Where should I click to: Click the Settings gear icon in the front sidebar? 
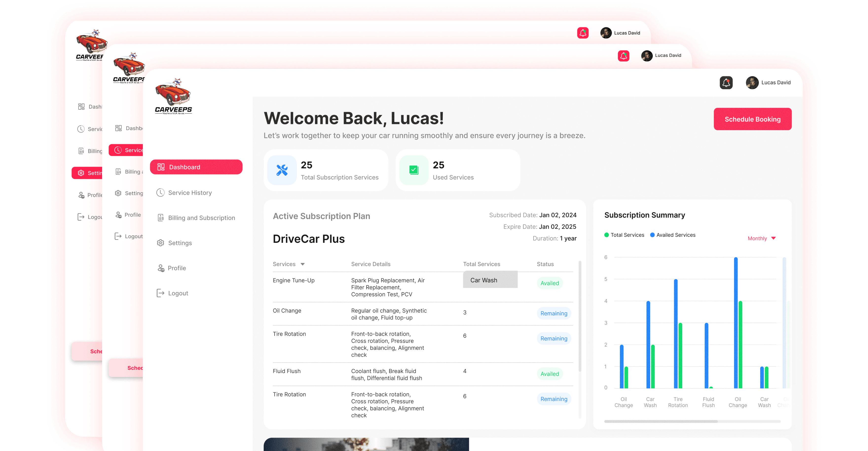(160, 243)
